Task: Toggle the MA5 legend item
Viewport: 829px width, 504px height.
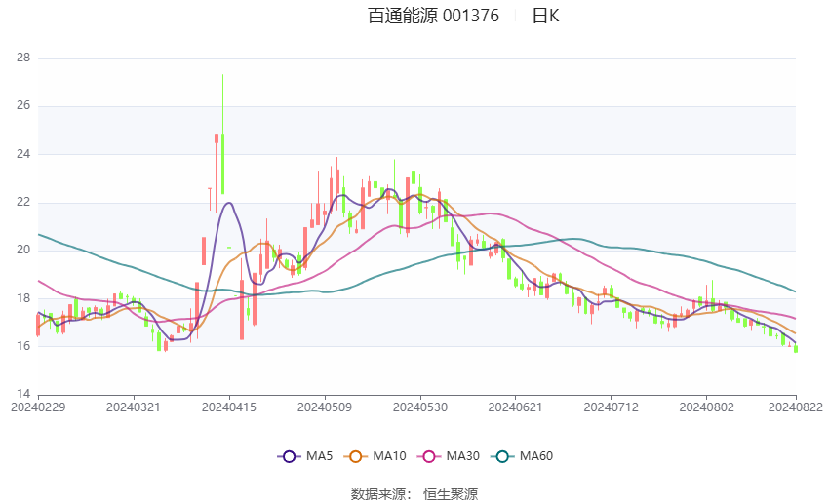Action: click(x=305, y=456)
